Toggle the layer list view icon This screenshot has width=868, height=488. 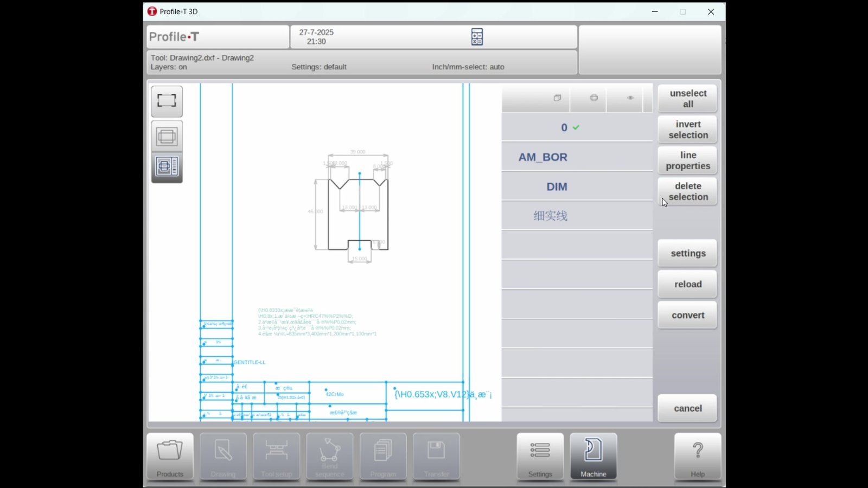167,166
